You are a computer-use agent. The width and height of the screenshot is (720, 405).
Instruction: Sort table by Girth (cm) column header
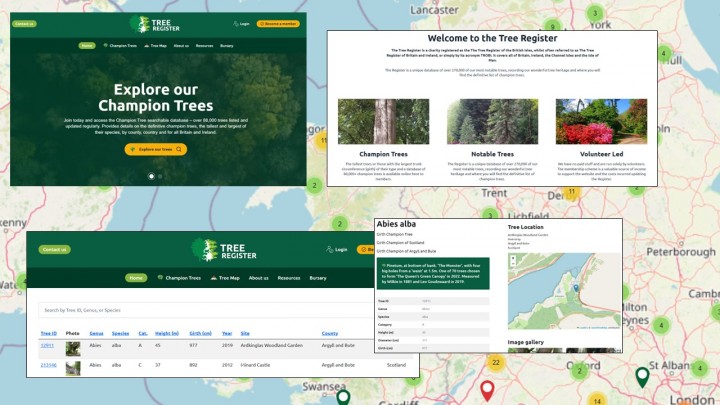[200, 333]
